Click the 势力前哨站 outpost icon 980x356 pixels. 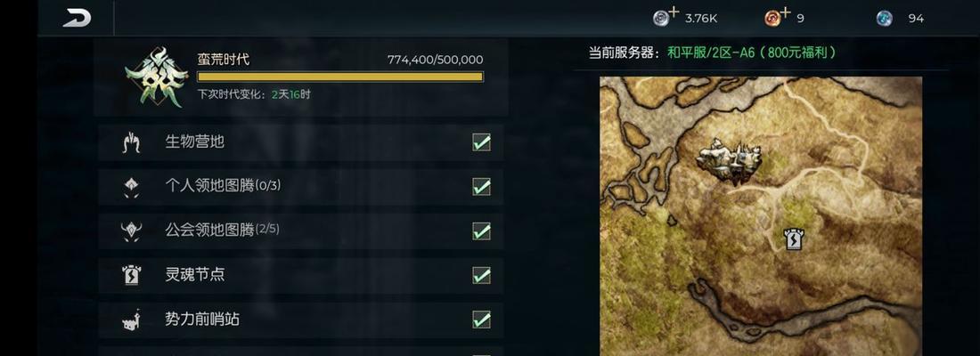tap(131, 320)
